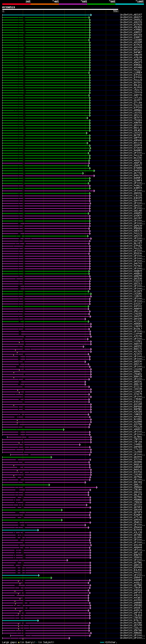Image resolution: width=146 pixels, height=644 pixels.
Task: Choose the UniRef100_Q9AVT4 hit name
Action: (131, 60)
